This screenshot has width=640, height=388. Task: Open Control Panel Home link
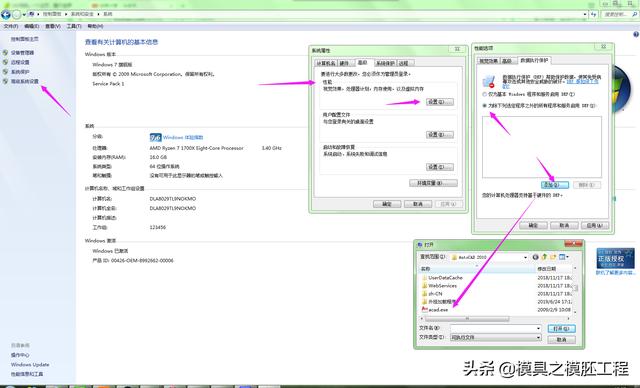[24, 39]
